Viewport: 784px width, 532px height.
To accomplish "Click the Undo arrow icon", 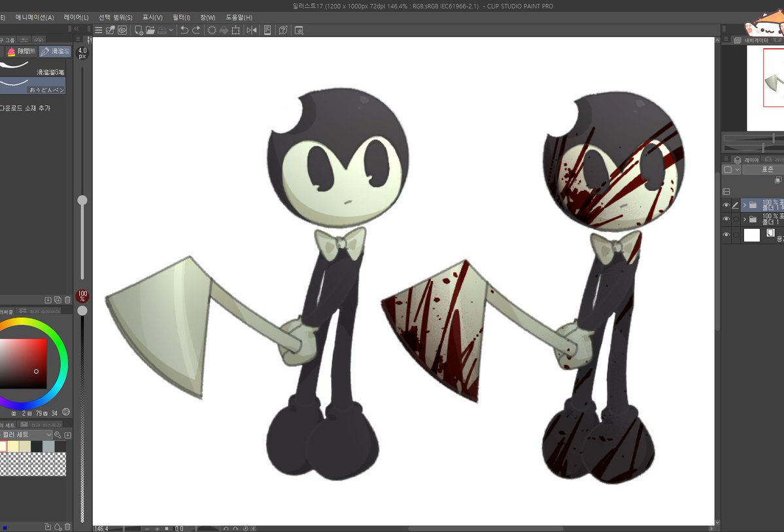I will point(184,30).
